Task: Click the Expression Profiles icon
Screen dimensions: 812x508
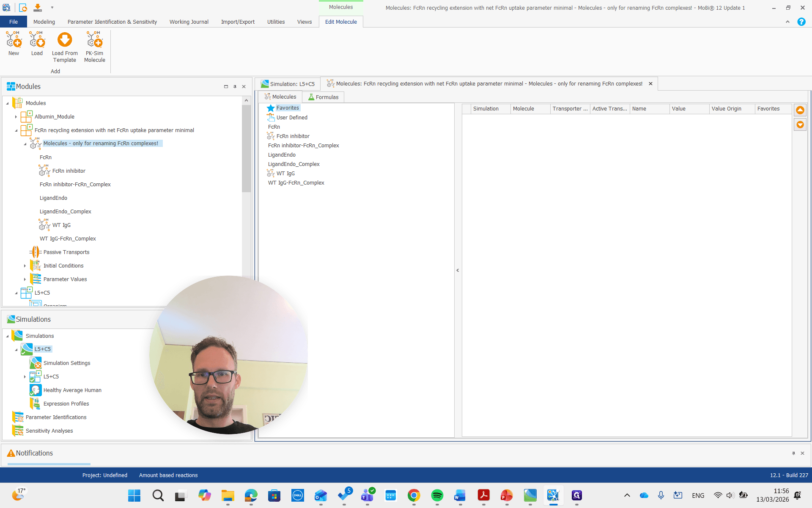Action: (36, 403)
